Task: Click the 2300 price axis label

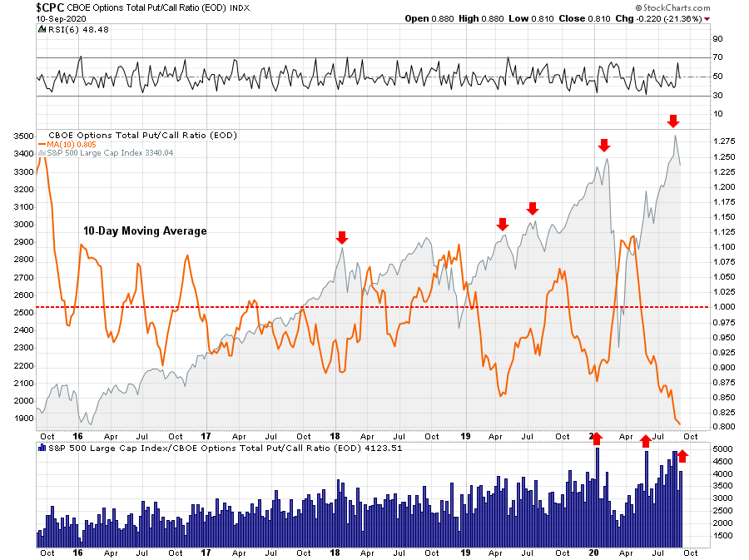Action: (24, 348)
